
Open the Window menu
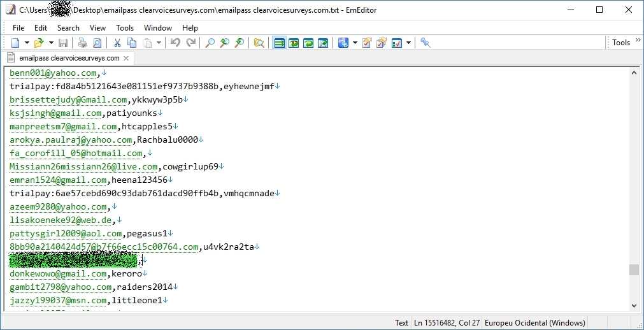pos(157,28)
